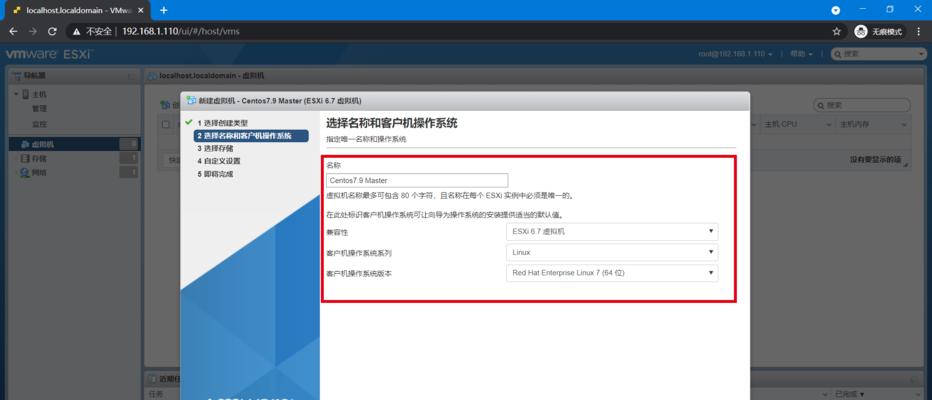
Task: Click the Navigator panel icon
Action: click(17, 76)
